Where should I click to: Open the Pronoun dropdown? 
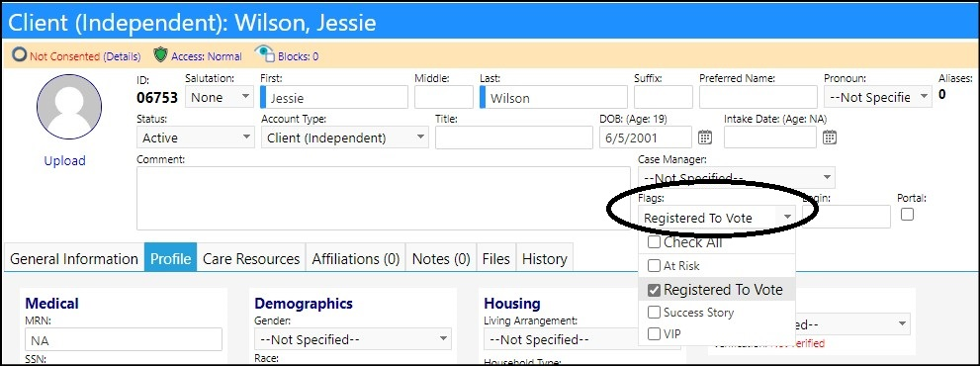pos(877,97)
